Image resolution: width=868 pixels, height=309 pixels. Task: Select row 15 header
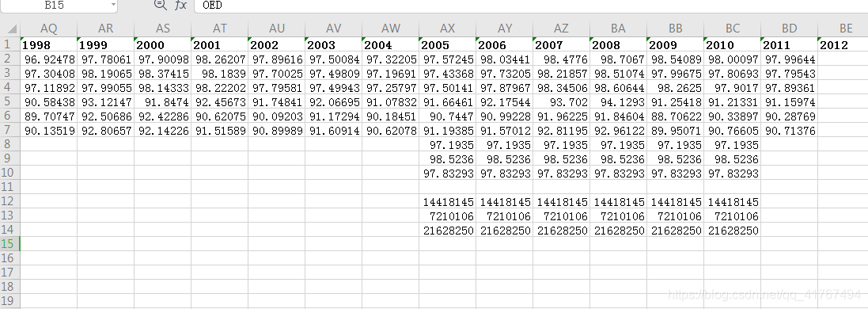click(x=10, y=244)
